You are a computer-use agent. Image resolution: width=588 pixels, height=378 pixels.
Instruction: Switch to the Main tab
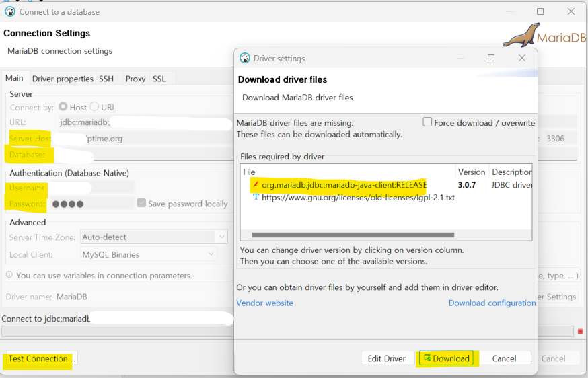coord(14,78)
